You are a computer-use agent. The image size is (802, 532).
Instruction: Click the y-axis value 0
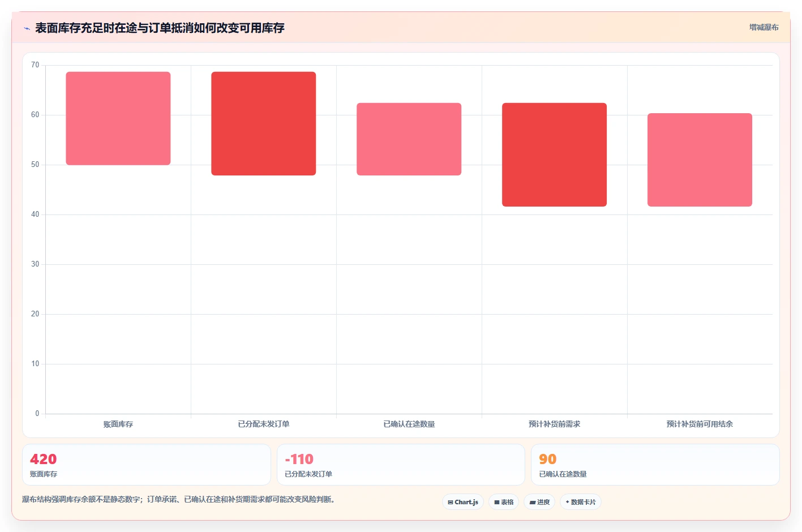tap(37, 414)
